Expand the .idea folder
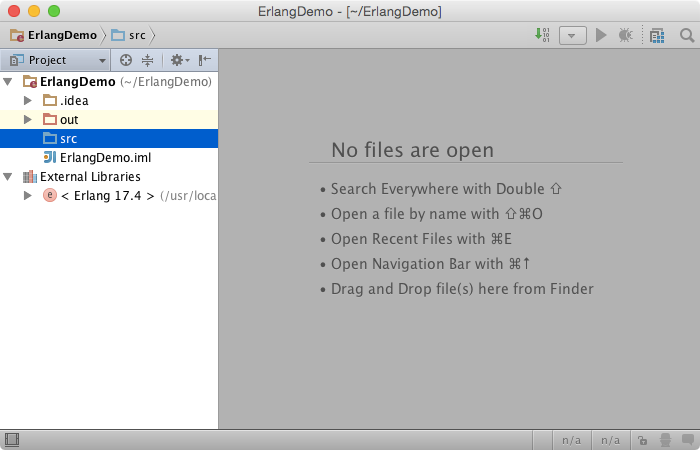This screenshot has width=700, height=450. coord(28,100)
